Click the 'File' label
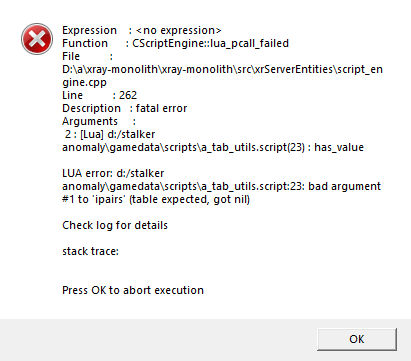Image resolution: width=411 pixels, height=361 pixels. (71, 56)
